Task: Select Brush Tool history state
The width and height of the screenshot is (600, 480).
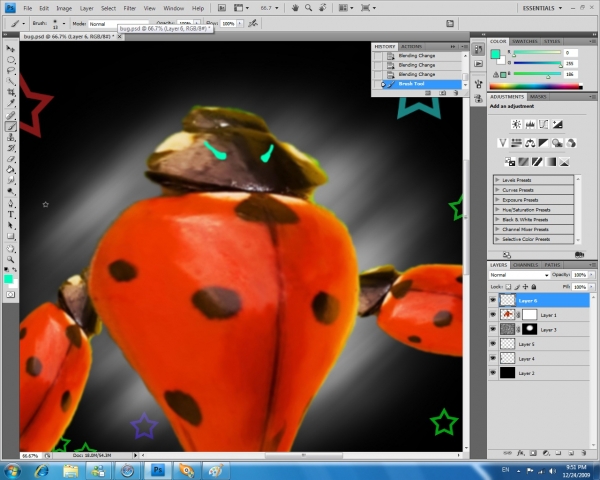Action: tap(417, 84)
